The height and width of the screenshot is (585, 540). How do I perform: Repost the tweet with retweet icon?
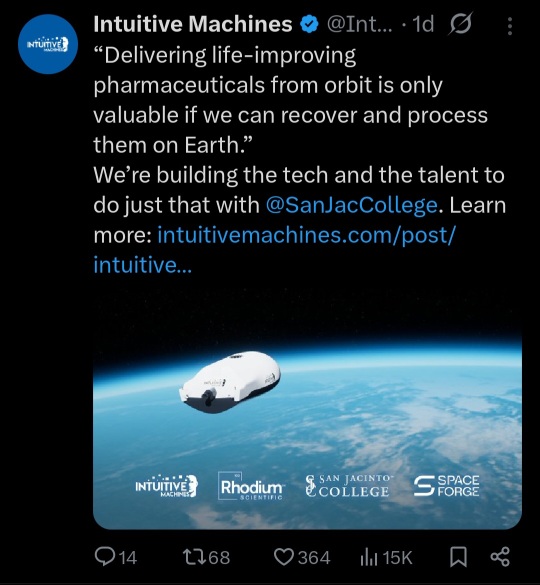click(194, 557)
